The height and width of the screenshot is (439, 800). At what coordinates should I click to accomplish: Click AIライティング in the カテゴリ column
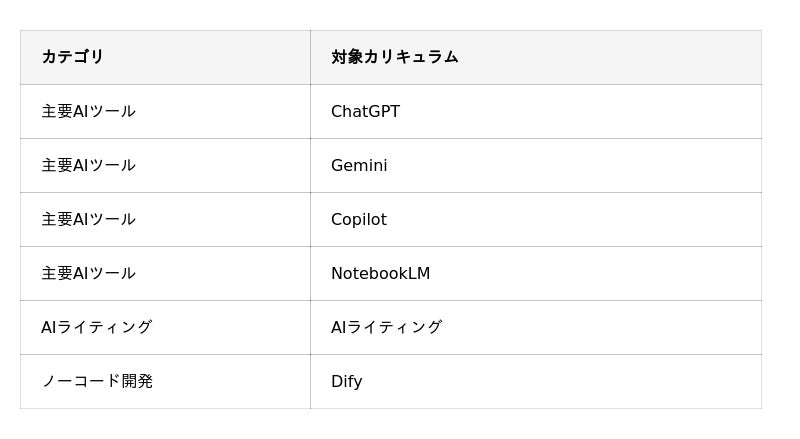(97, 328)
